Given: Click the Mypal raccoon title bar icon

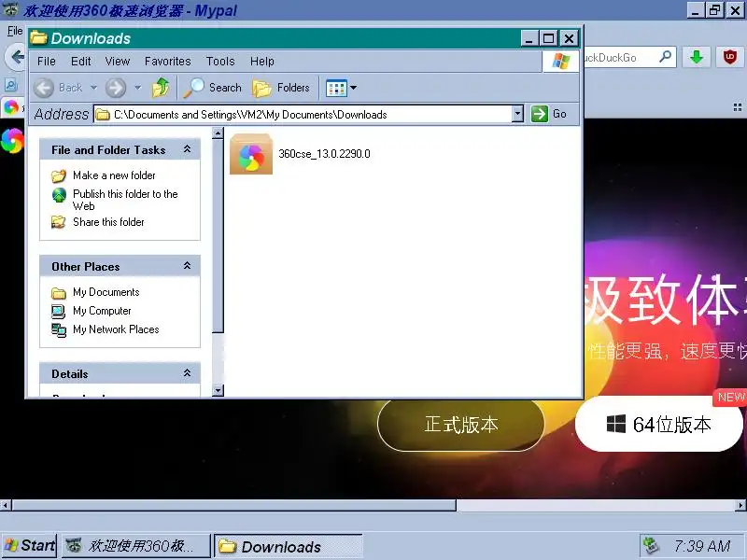Looking at the screenshot, I should click(x=10, y=9).
